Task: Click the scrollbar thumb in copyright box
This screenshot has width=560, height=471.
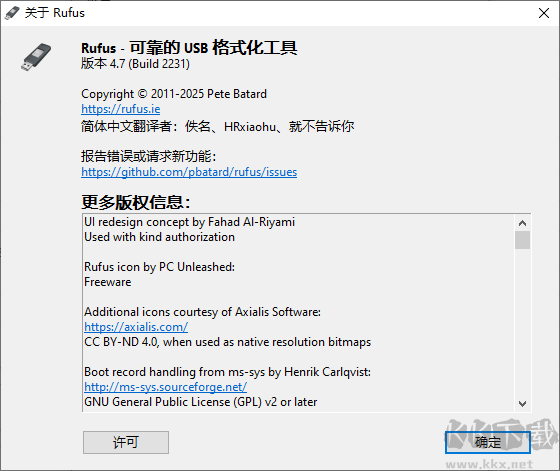Action: [x=522, y=240]
